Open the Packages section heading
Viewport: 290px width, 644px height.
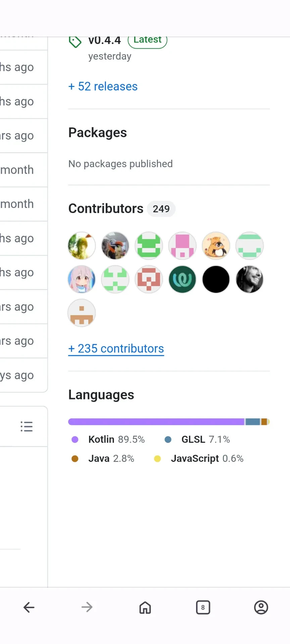98,133
